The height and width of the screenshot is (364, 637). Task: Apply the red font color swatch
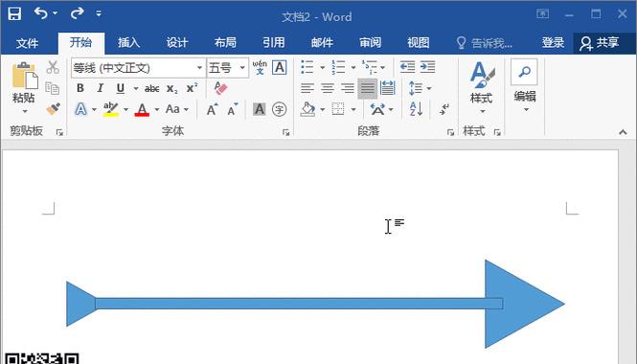pyautogui.click(x=142, y=109)
